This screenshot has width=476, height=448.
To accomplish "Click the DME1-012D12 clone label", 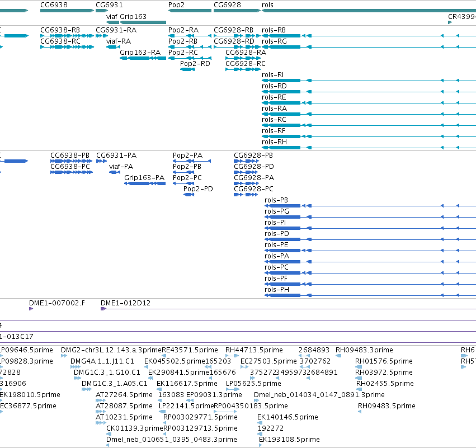I will 125,303.
